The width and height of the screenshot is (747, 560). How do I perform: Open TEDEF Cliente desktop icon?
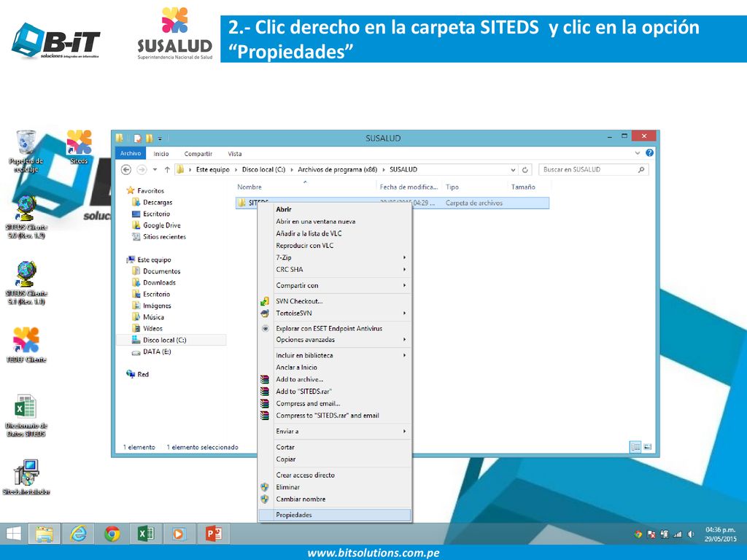26,345
